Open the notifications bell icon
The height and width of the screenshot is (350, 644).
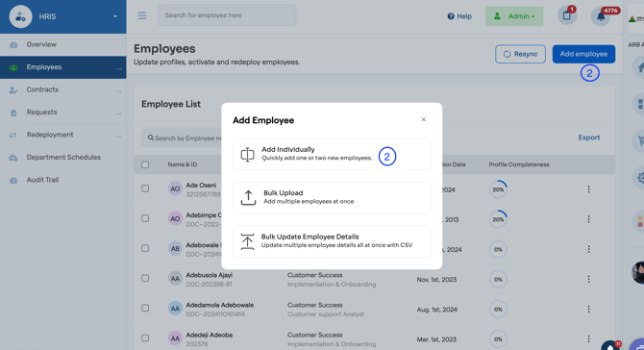[601, 16]
